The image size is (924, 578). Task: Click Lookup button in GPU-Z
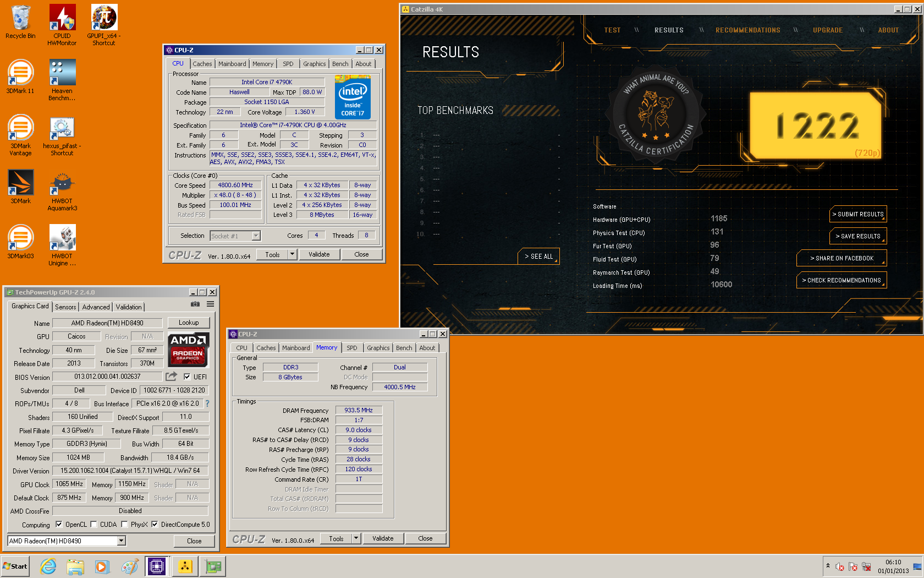(x=189, y=323)
